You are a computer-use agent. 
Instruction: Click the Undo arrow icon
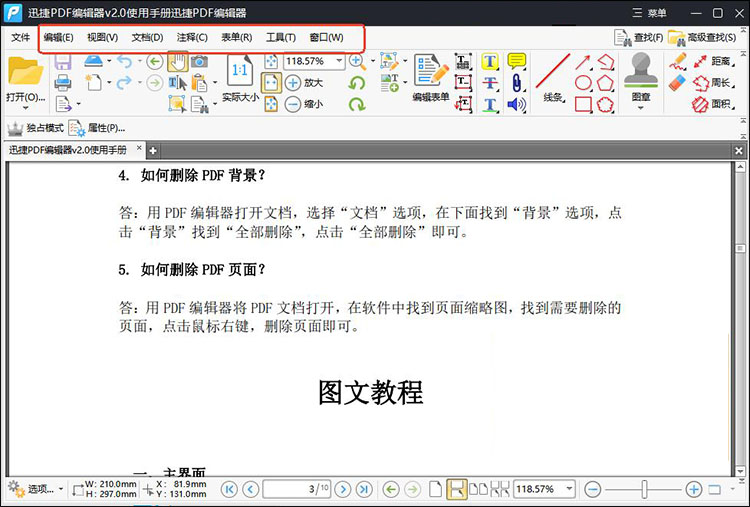point(124,61)
